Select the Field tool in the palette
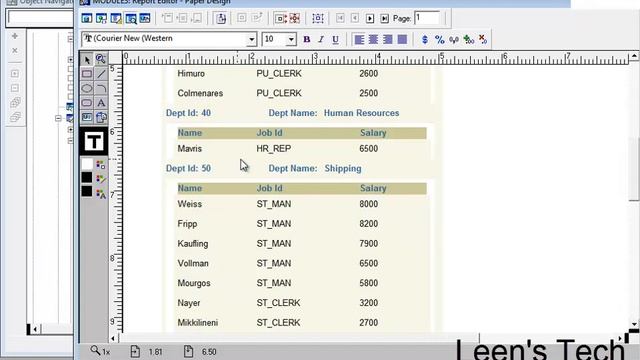This screenshot has width=640, height=360. (x=87, y=118)
